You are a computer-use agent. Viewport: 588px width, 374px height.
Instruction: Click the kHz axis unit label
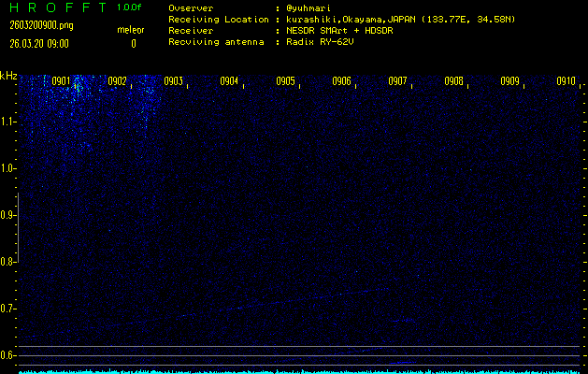[x=8, y=76]
